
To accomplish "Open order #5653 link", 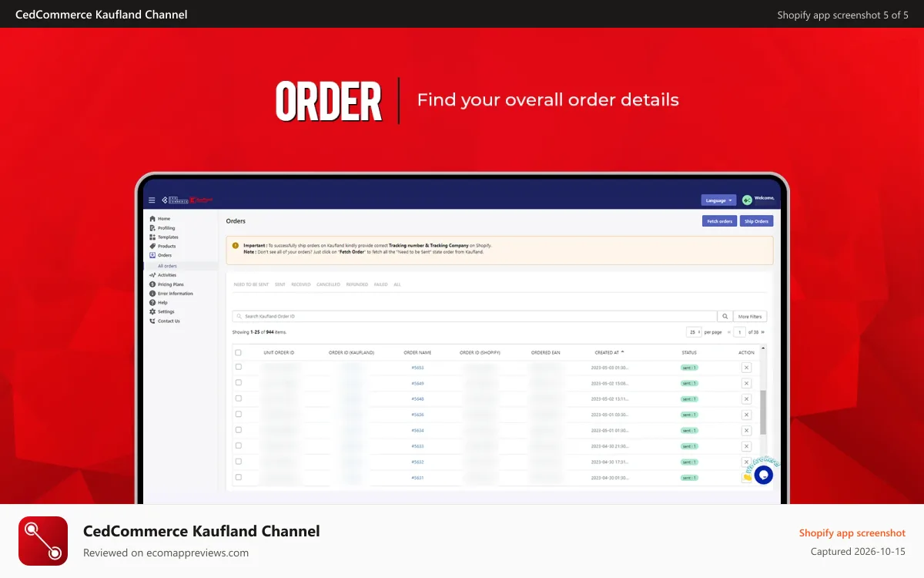I will coord(417,368).
